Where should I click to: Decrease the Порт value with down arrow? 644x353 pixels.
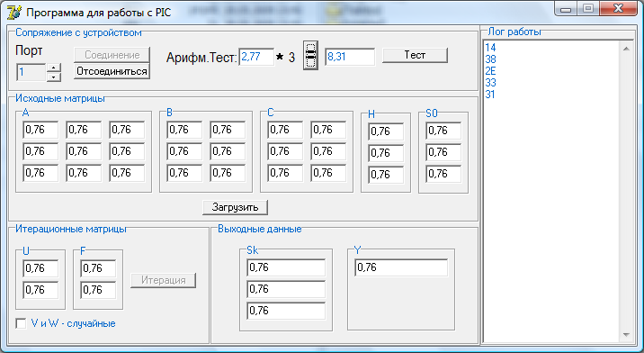54,77
